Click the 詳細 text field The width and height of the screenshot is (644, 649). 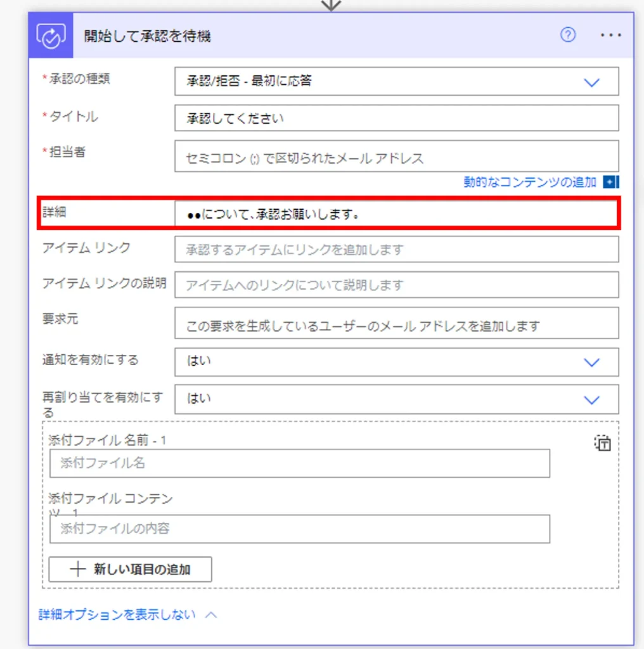point(396,214)
